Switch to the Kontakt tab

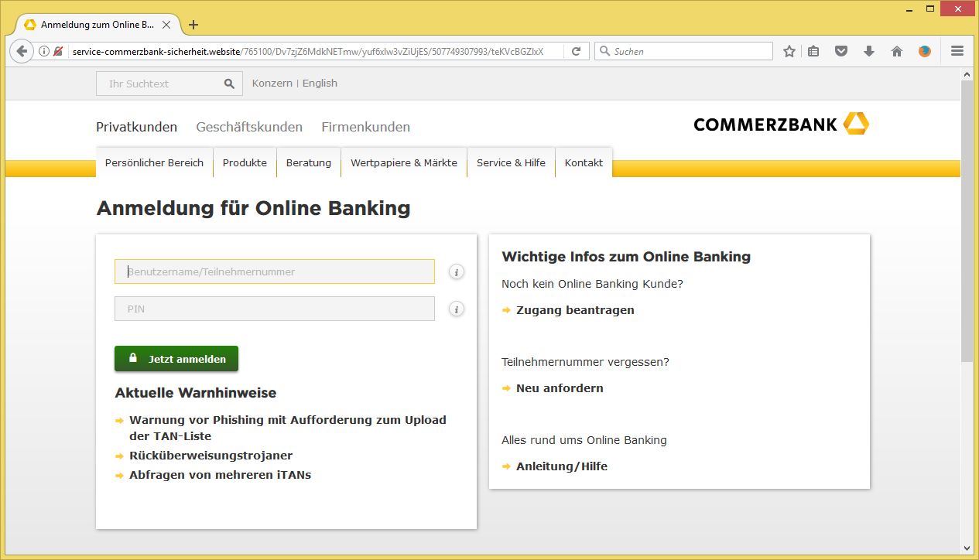coord(584,162)
